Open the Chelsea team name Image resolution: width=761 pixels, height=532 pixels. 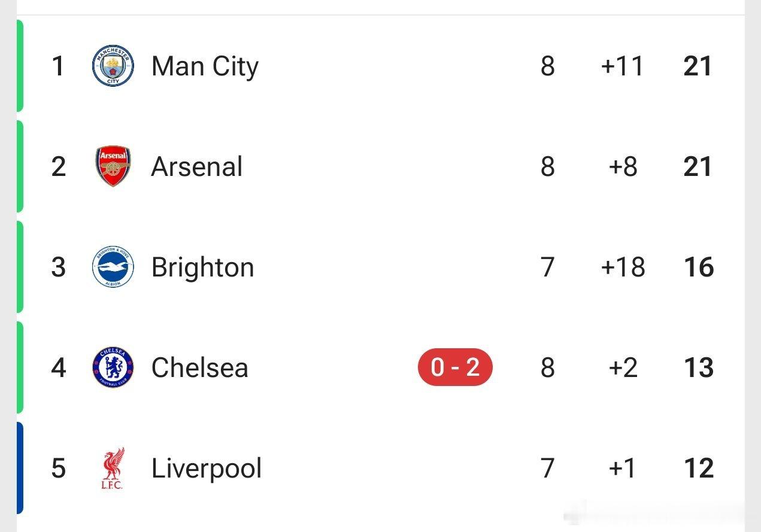point(200,367)
